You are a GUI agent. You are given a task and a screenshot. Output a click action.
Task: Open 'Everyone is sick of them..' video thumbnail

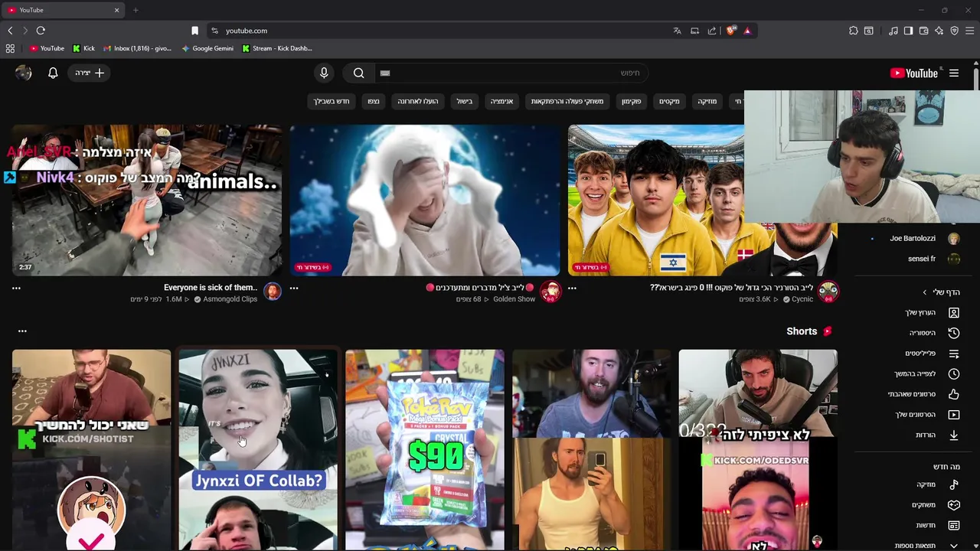tap(147, 201)
